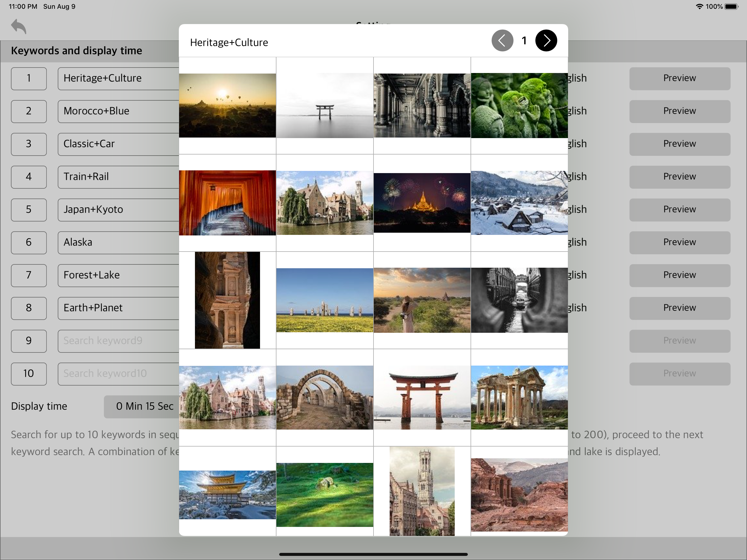Select the green mossy garden stone thumbnail
Viewport: 747px width, 560px height.
[325, 494]
